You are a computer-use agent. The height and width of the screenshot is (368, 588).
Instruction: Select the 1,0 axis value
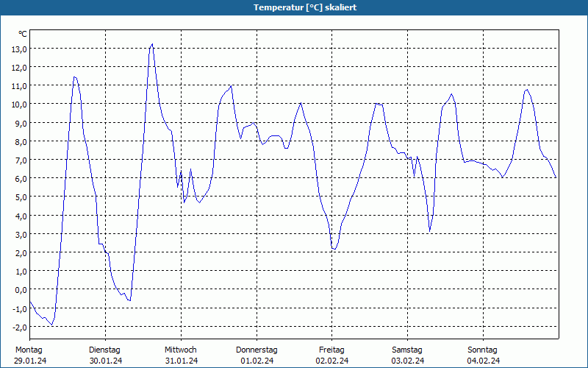pyautogui.click(x=21, y=272)
